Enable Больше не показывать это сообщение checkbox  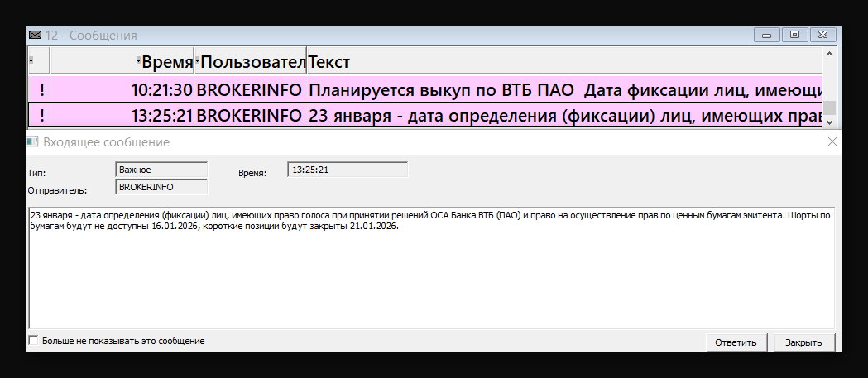33,341
